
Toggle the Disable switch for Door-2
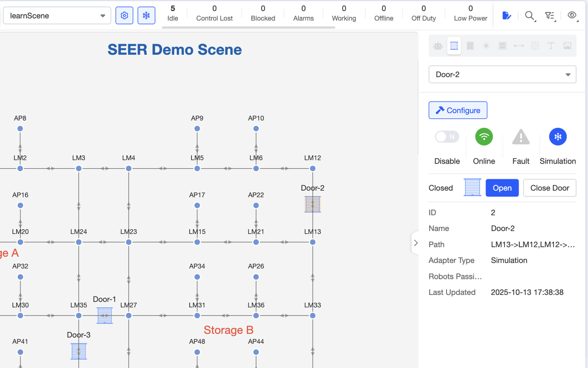point(447,137)
